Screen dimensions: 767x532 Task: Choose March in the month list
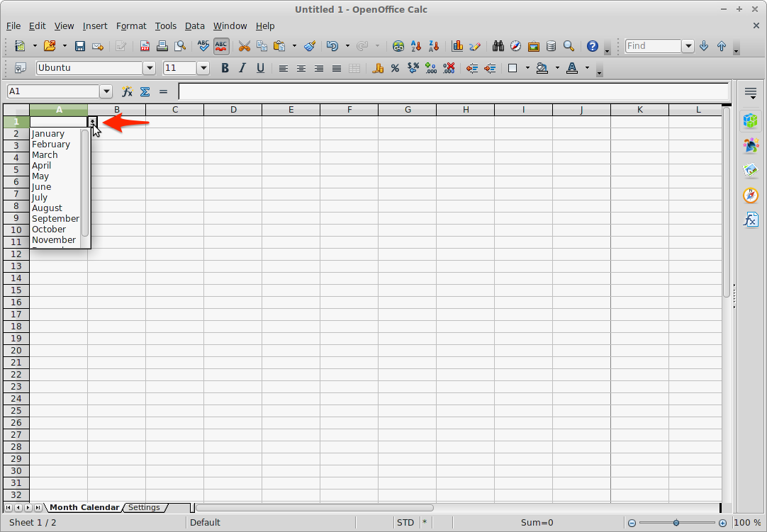[45, 155]
